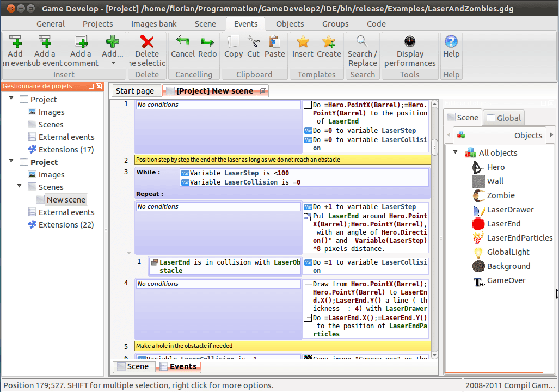Collapse the second Project's Scenes branch
This screenshot has height=392, width=559.
pos(20,187)
